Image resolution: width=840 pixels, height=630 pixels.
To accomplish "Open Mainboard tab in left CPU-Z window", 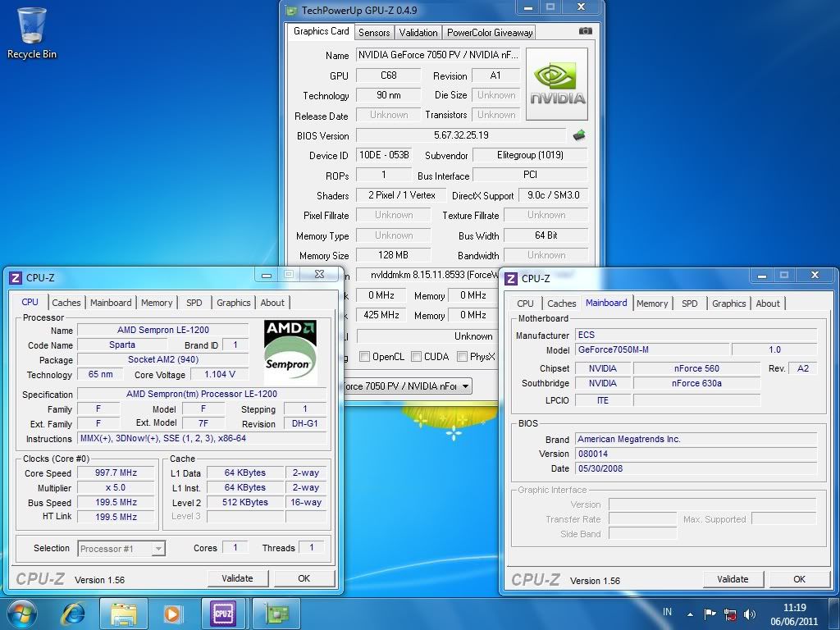I will [111, 303].
